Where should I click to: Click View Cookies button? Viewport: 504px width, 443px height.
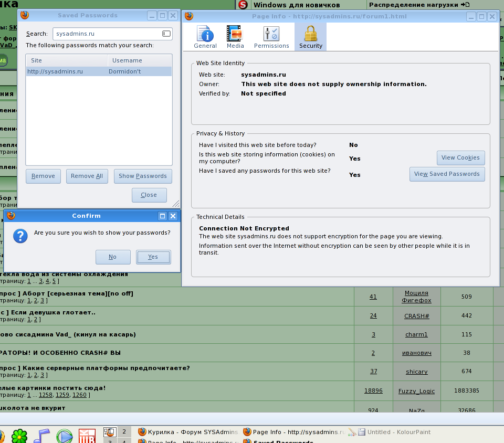[x=460, y=158]
